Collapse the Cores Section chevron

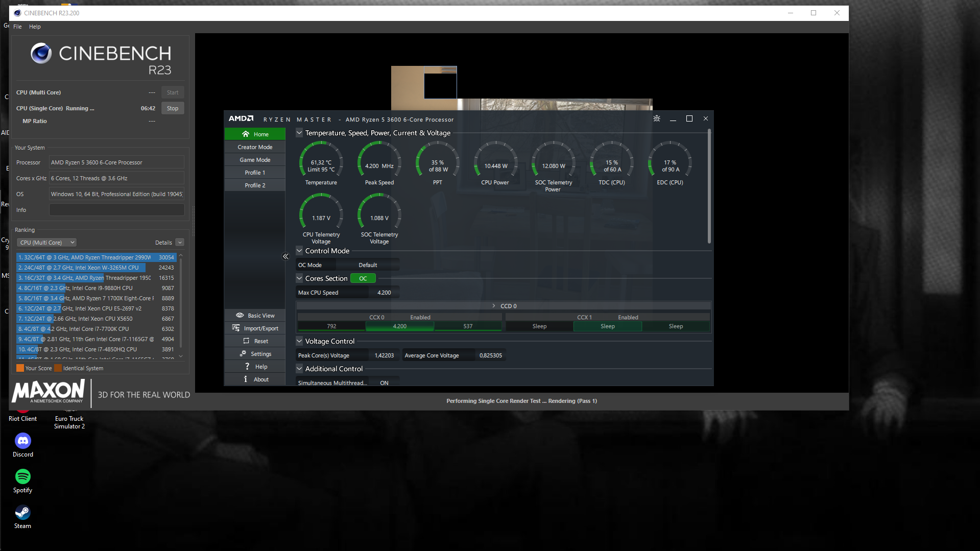pos(299,278)
